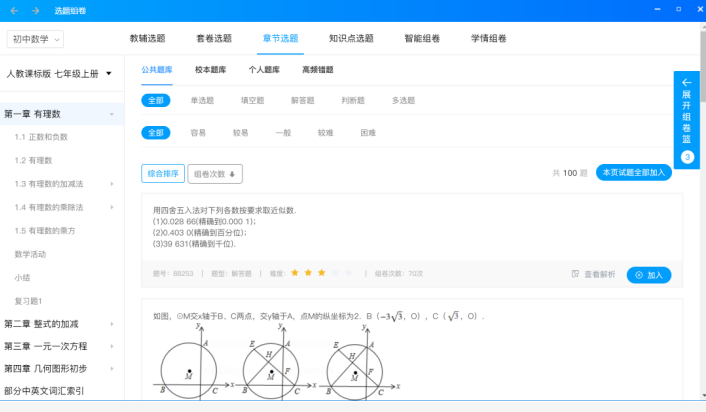Click the basket count badge showing 3

[687, 157]
